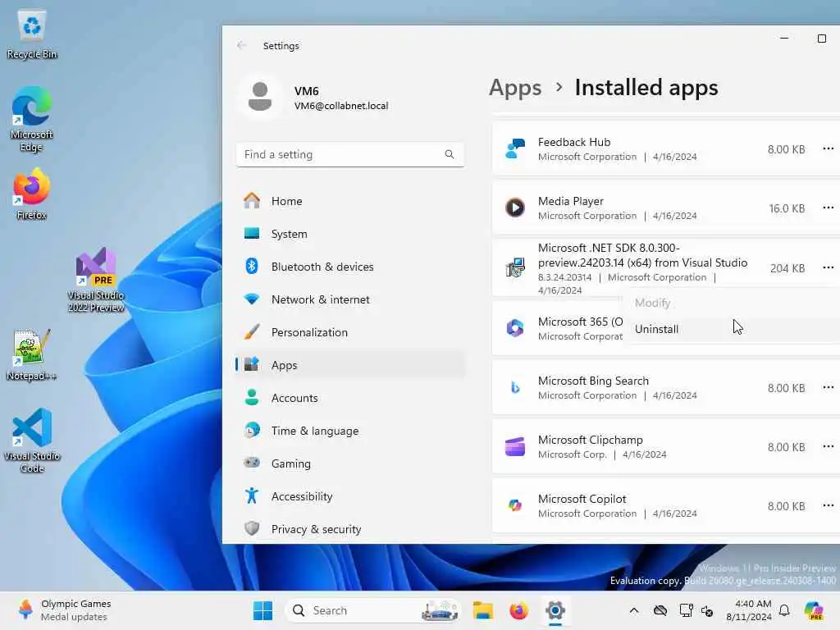Choose Modify from the context menu
Screen dimensions: 840x630
(732, 303)
